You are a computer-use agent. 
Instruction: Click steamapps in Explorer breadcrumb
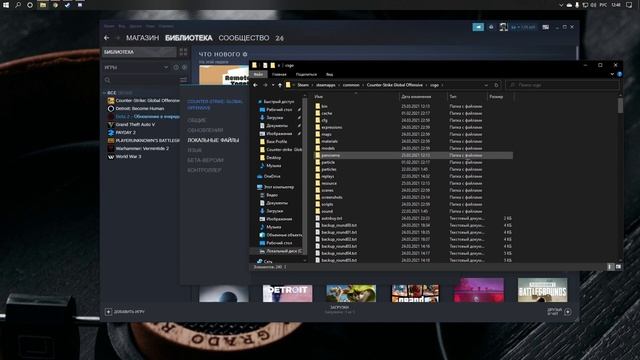pos(326,85)
